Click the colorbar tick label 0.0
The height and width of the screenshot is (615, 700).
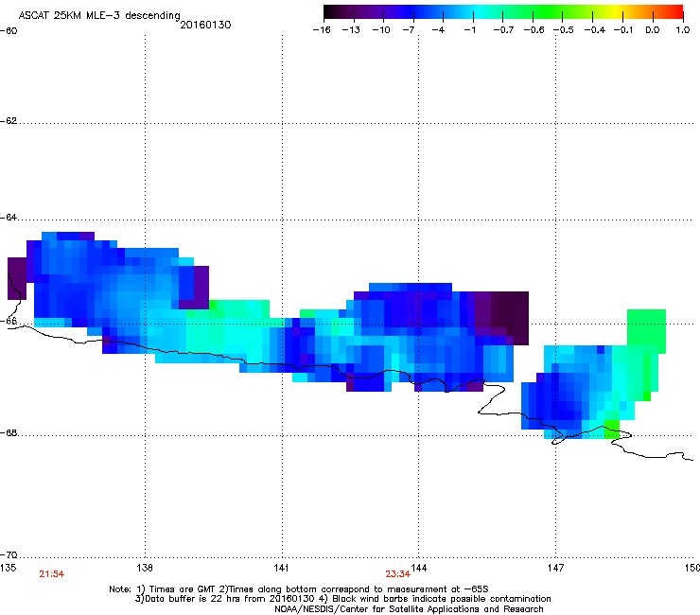pos(653,30)
